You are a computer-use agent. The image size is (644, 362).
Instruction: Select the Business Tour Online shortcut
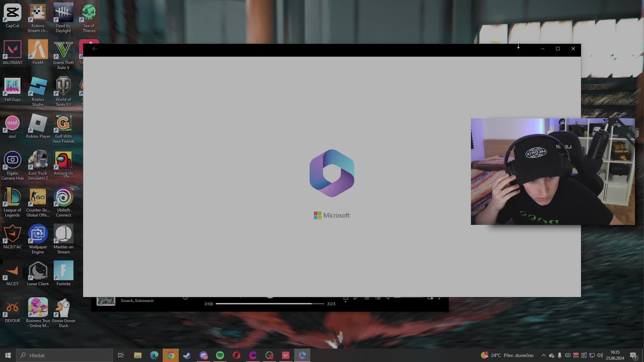(38, 313)
